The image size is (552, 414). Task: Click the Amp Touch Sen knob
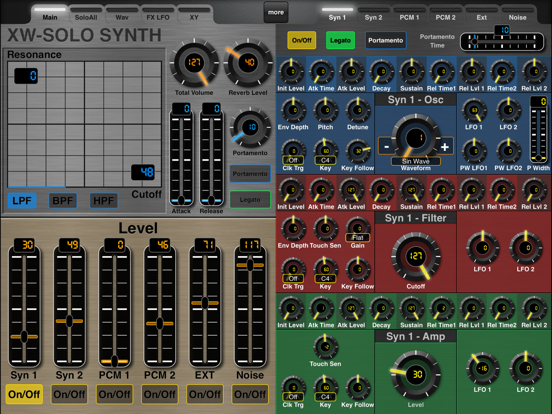(325, 347)
